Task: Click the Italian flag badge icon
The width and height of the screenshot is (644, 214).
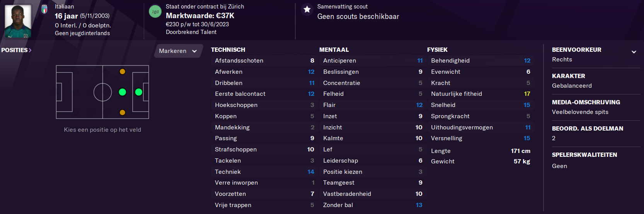Action: click(x=44, y=9)
